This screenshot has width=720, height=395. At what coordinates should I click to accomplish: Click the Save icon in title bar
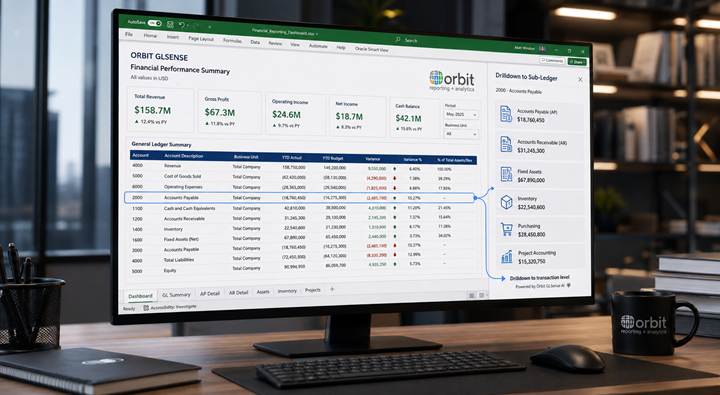[170, 24]
